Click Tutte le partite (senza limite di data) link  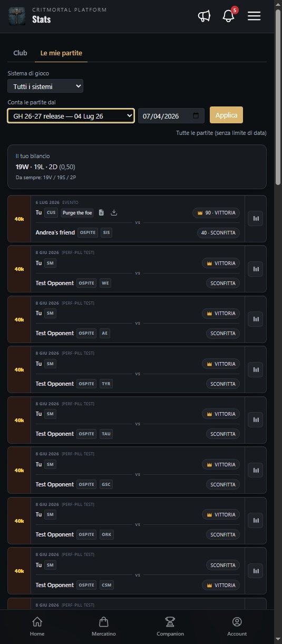[221, 133]
